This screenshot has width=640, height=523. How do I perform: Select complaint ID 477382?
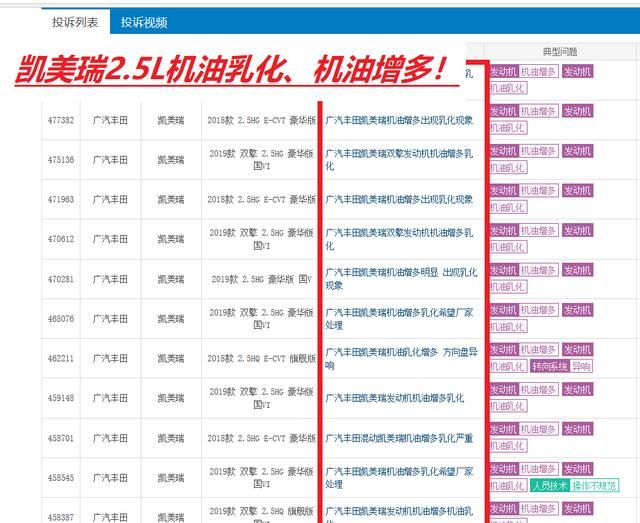pyautogui.click(x=61, y=120)
